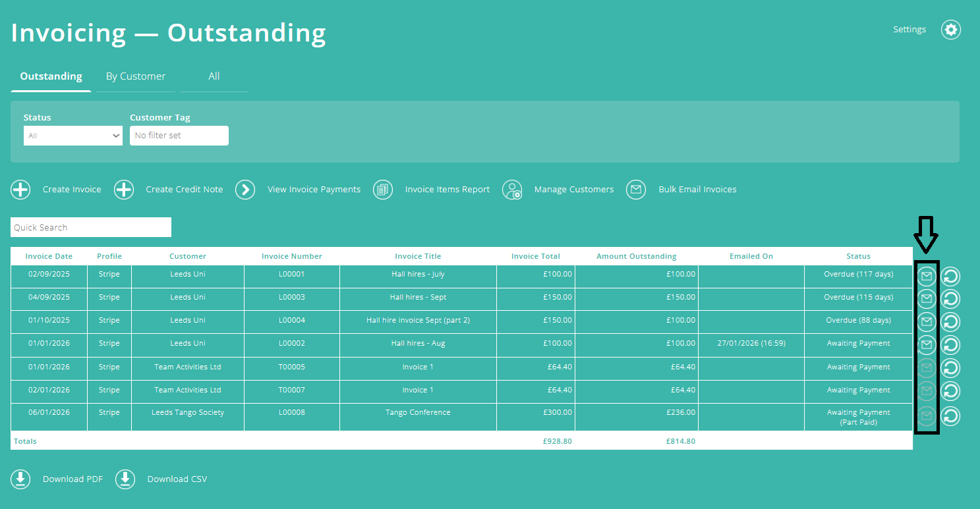Click the Manage Customers person icon
Screen dimensions: 980x509
[x=513, y=190]
